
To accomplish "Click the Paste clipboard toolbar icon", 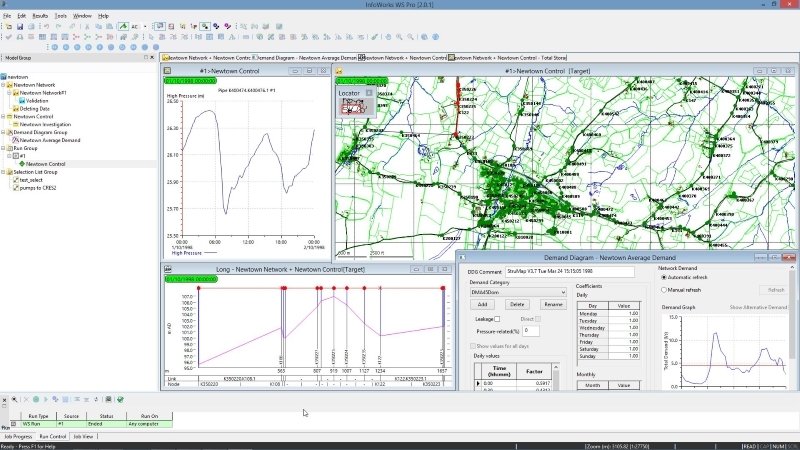I will (109, 27).
